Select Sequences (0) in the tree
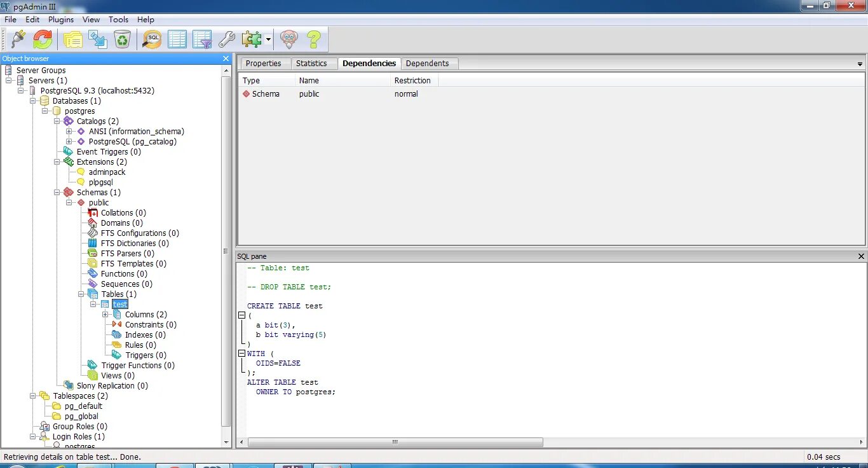This screenshot has height=468, width=868. [126, 284]
